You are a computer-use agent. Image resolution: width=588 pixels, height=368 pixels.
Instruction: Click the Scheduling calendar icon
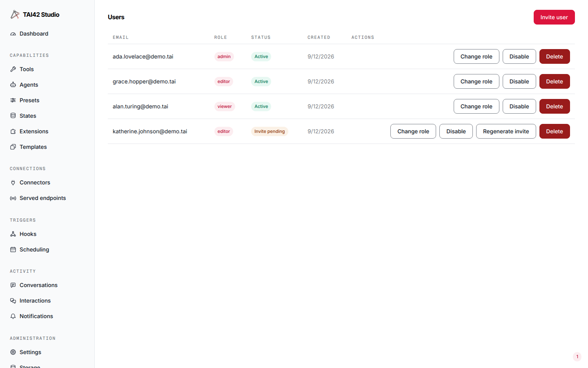pyautogui.click(x=13, y=250)
